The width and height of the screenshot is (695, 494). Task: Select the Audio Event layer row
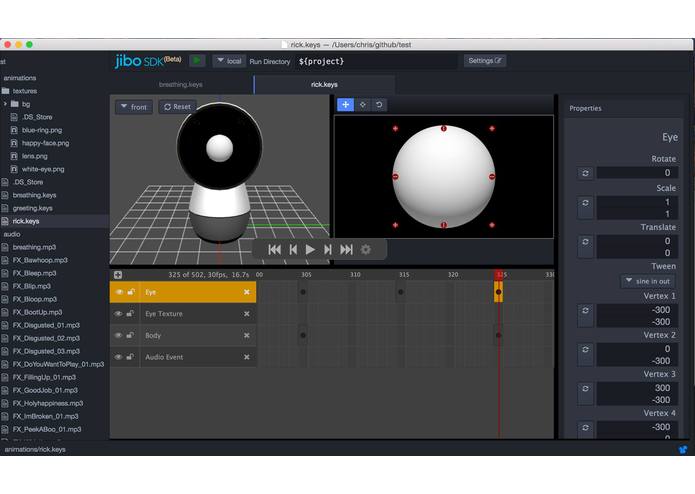(x=183, y=357)
